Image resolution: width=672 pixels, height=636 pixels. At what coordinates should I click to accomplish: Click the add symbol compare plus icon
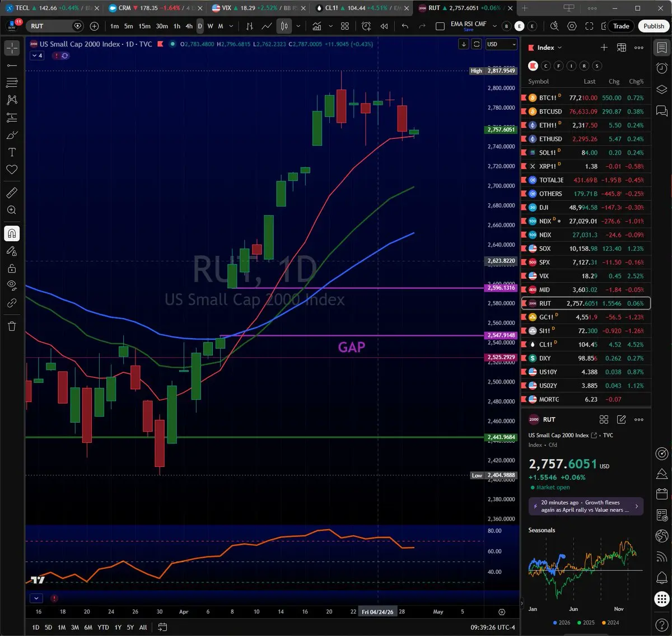click(94, 26)
